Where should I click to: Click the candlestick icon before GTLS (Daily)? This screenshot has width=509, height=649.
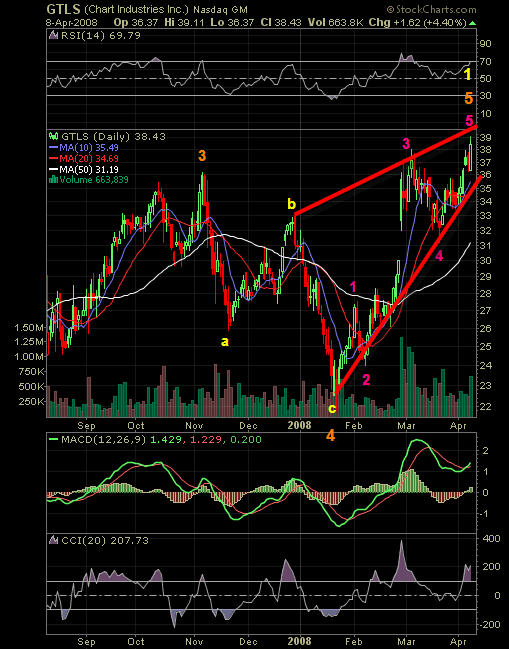tap(53, 136)
